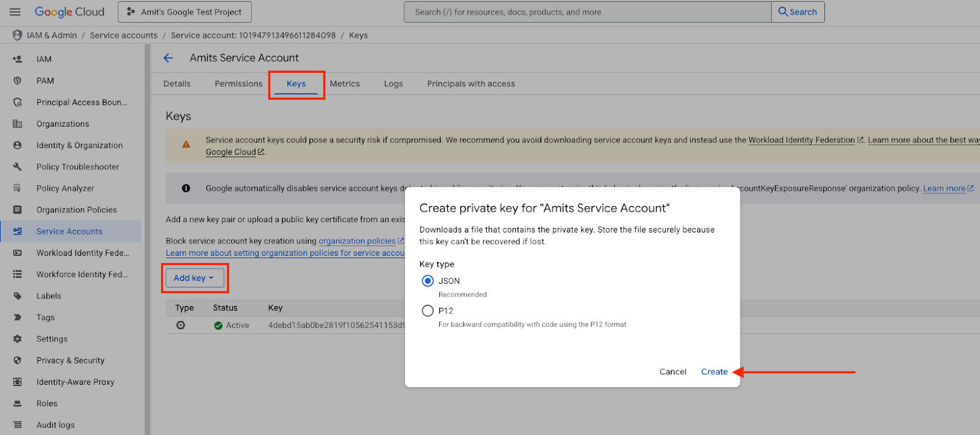Click the Policy Troubleshooter wrench icon
Image resolution: width=980 pixels, height=435 pixels.
(17, 166)
